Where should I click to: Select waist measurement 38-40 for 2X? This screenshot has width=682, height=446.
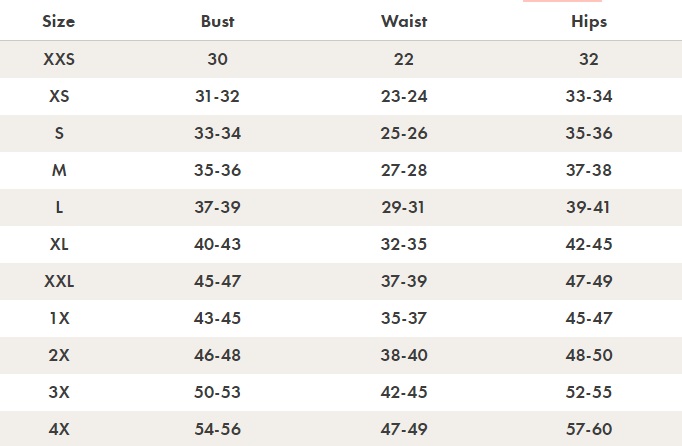pyautogui.click(x=404, y=355)
